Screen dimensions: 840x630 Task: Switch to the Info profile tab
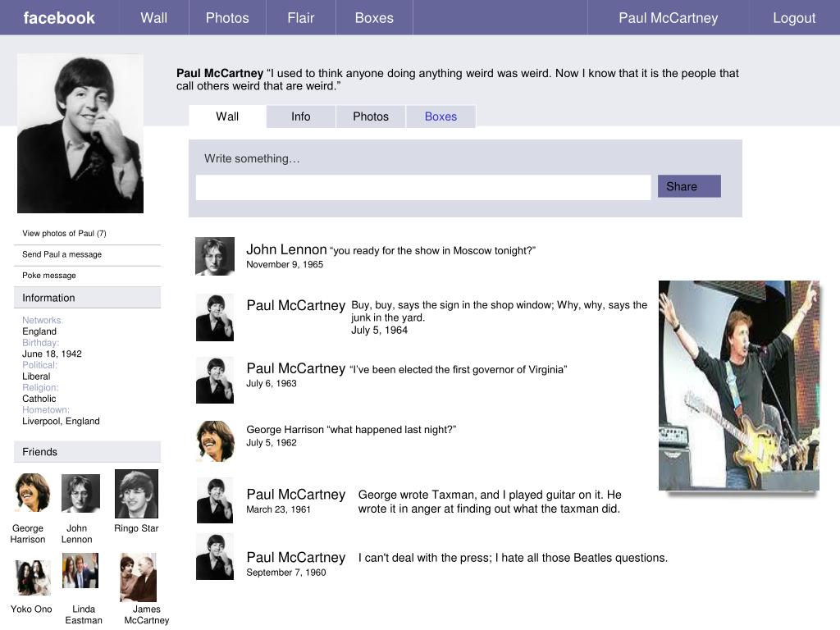[301, 116]
